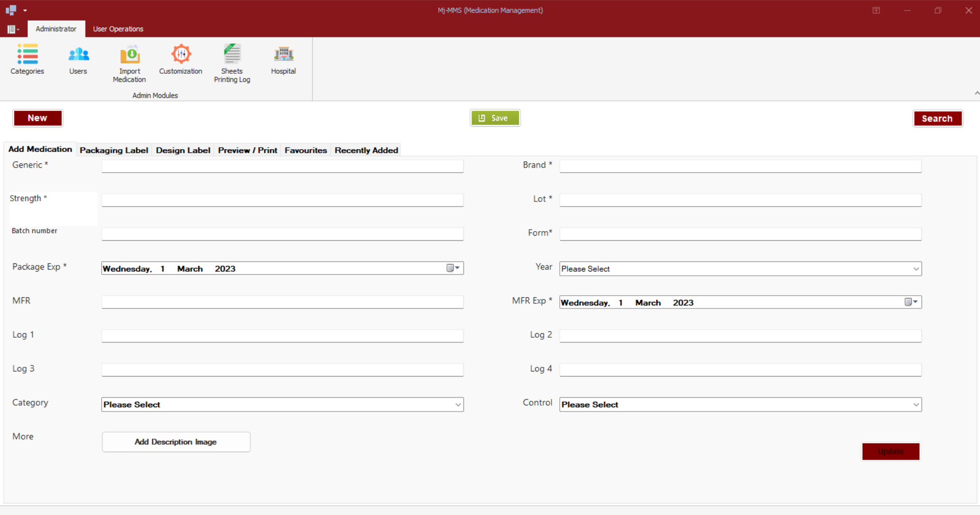Open the application file menu icon
980x515 pixels.
(13, 29)
